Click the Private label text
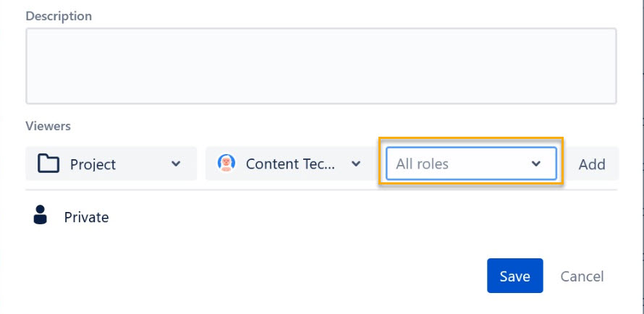This screenshot has width=644, height=314. pyautogui.click(x=86, y=217)
